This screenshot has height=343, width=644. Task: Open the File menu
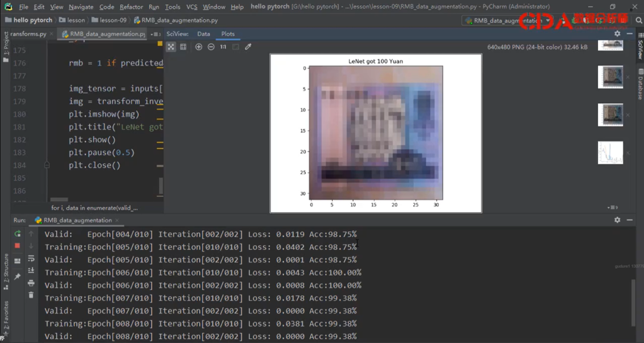point(24,7)
